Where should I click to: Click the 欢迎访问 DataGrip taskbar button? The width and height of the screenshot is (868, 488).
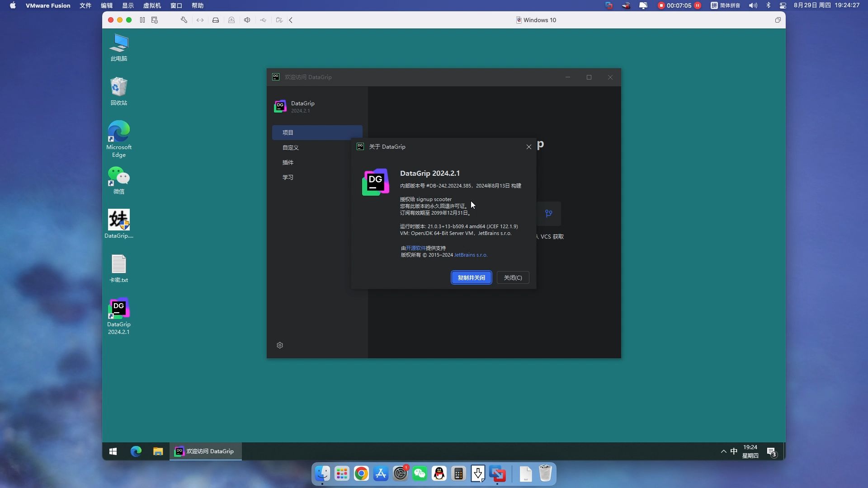coord(206,451)
